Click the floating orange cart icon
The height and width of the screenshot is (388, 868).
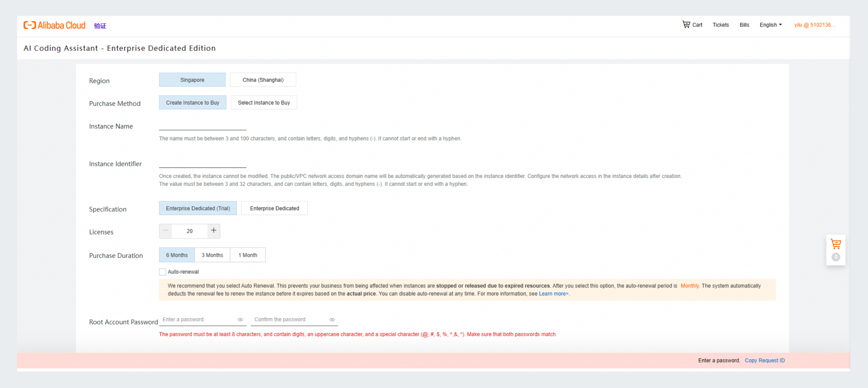(x=836, y=244)
